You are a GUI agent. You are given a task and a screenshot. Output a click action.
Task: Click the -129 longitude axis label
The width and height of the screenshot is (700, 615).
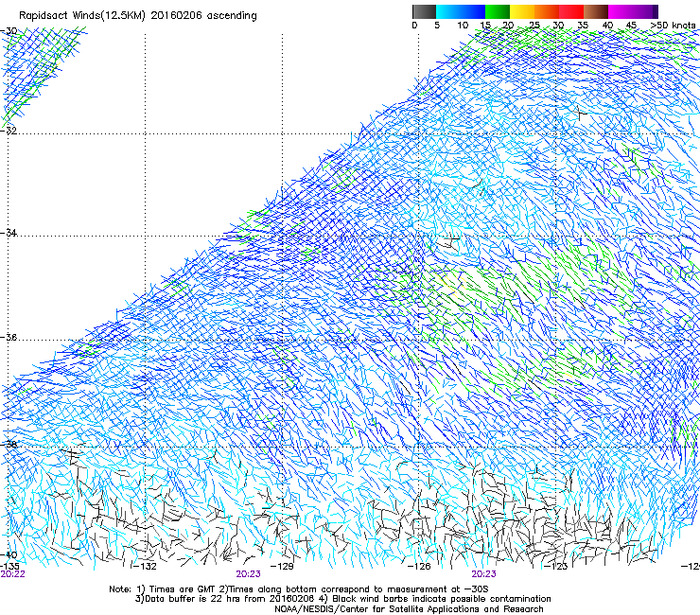(x=282, y=567)
